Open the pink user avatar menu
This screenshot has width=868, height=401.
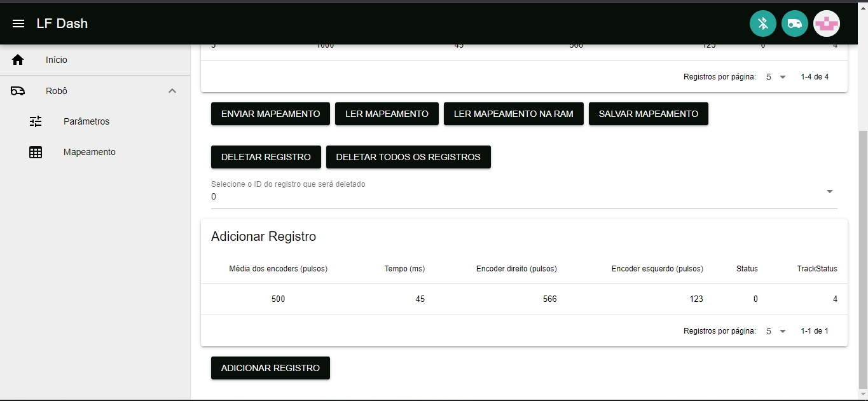pyautogui.click(x=827, y=24)
